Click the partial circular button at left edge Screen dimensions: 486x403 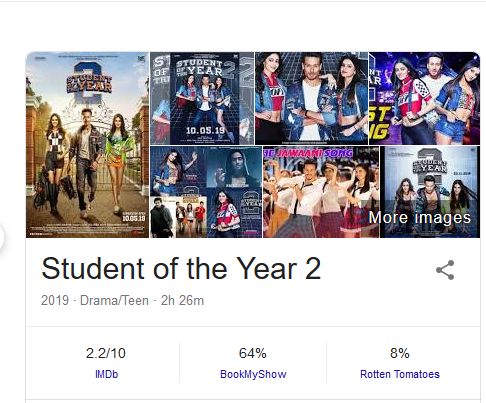1,237
